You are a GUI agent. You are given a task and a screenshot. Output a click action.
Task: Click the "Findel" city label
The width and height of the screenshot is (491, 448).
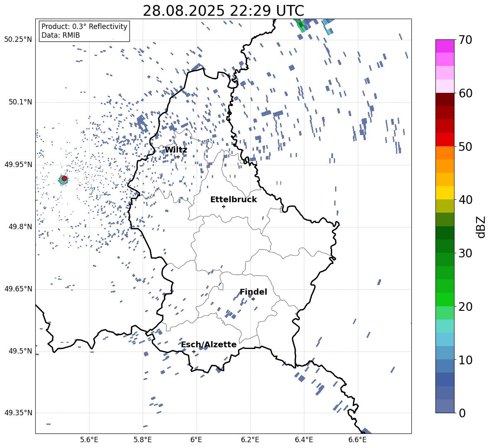(x=253, y=292)
